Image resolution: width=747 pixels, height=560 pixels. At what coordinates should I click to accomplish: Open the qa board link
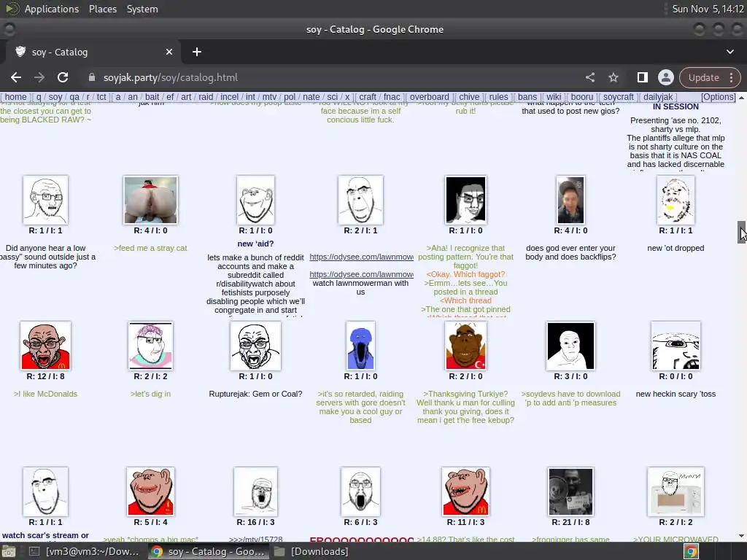[x=74, y=97]
